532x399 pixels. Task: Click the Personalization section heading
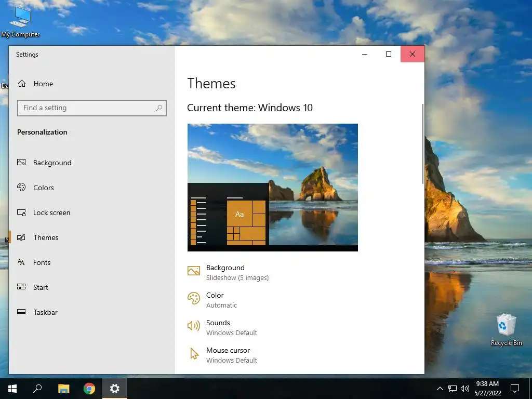(x=42, y=132)
